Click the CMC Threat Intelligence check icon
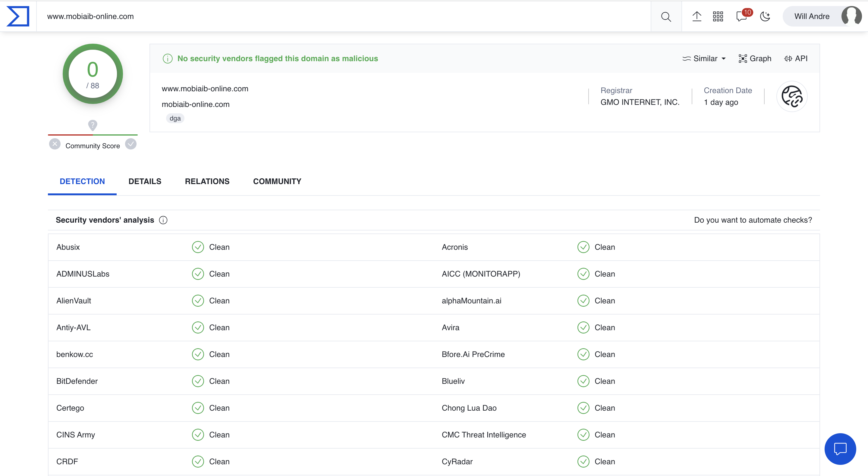This screenshot has width=868, height=476. click(583, 435)
